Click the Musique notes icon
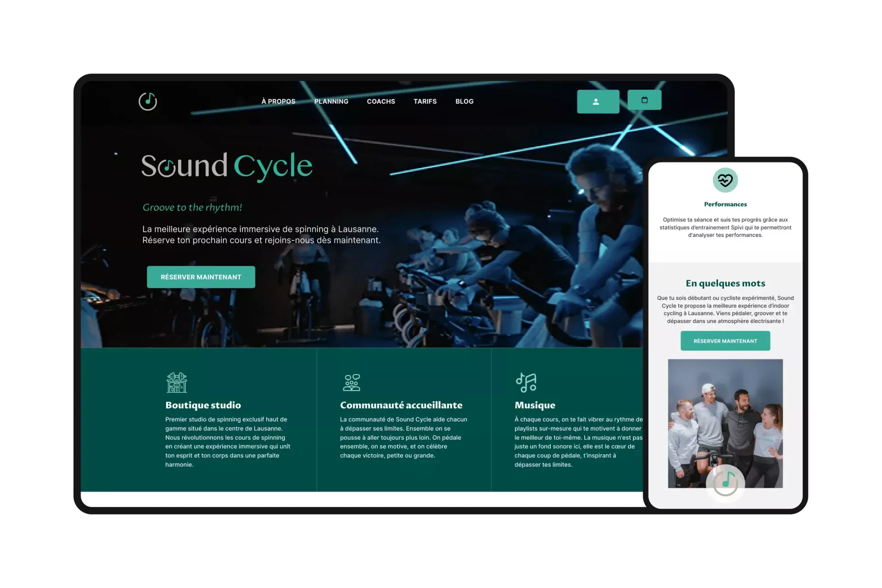Screen dimensions: 882x588 tap(526, 382)
